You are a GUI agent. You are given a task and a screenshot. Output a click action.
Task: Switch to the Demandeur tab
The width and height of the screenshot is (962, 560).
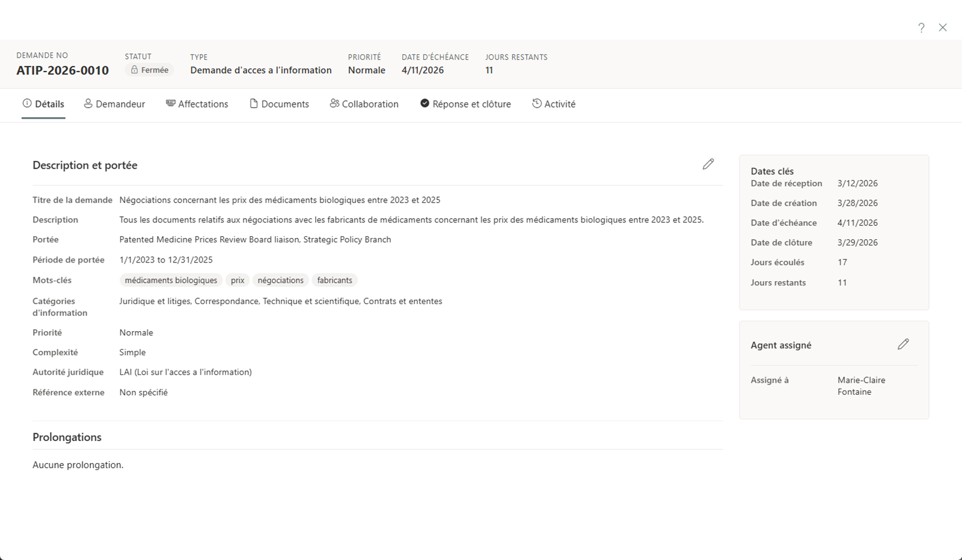click(x=114, y=104)
